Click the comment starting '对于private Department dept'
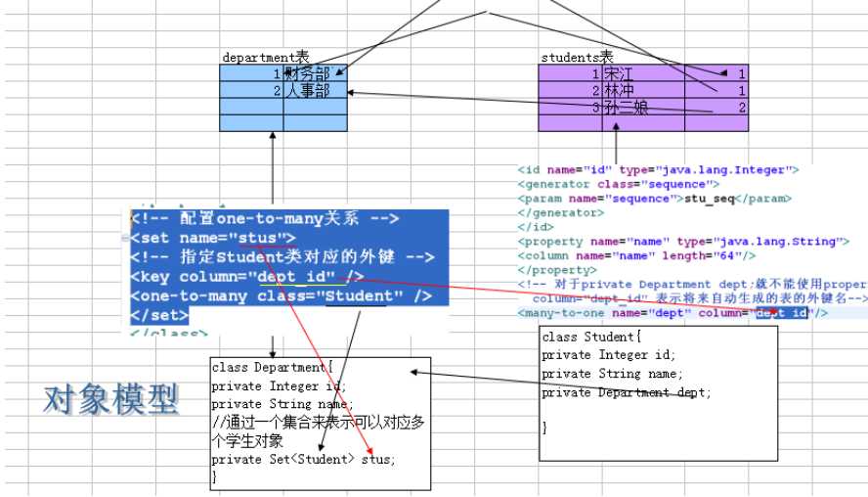The image size is (868, 497). click(x=692, y=285)
